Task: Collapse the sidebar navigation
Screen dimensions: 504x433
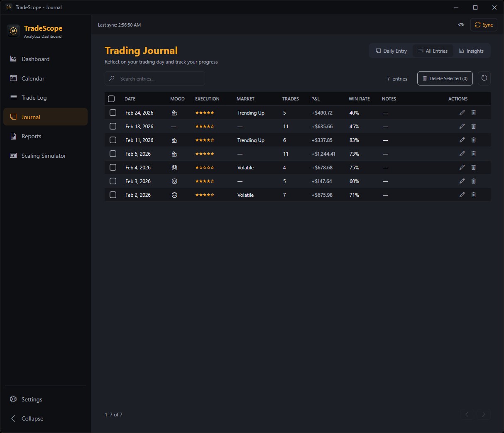Action: [x=32, y=418]
